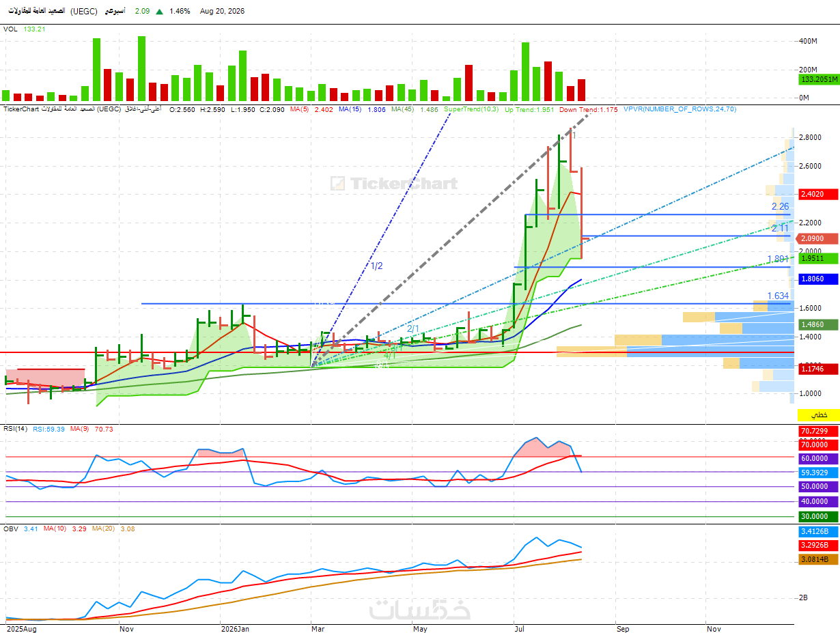Screen dimensions: 840x633
Task: Click the green up-arrow price change indicator
Action: point(159,12)
